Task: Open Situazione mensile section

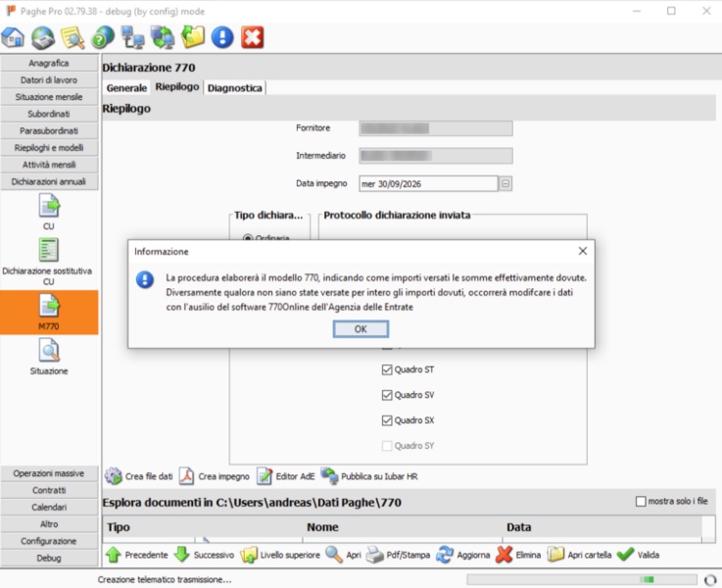Action: click(49, 97)
